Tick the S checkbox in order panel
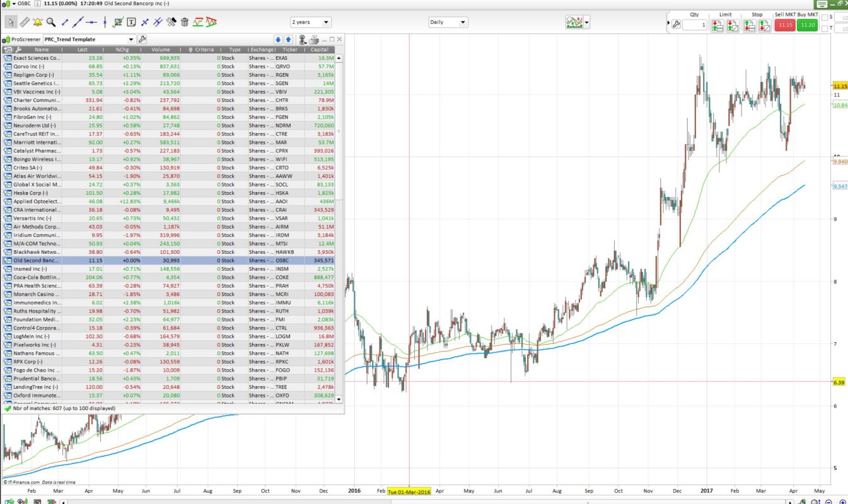The height and width of the screenshot is (504, 848). (x=825, y=18)
